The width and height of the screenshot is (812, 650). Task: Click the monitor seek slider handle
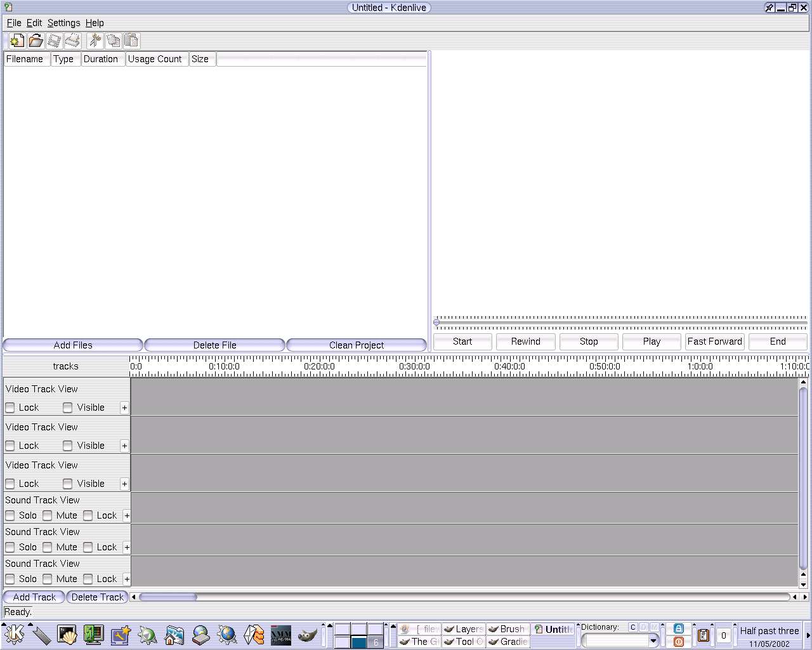(x=436, y=322)
